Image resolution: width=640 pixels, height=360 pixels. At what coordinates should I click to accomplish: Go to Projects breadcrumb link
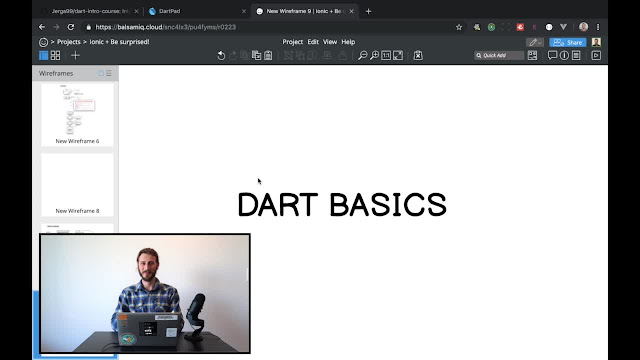pos(69,42)
